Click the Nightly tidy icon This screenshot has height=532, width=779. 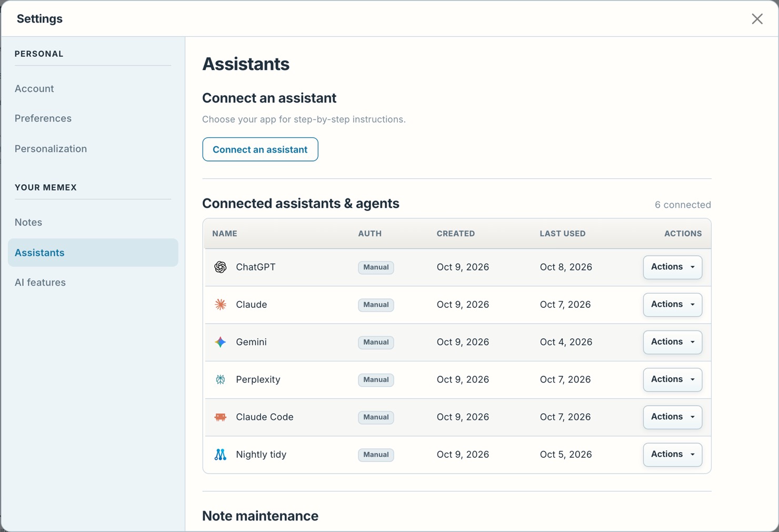pos(221,455)
